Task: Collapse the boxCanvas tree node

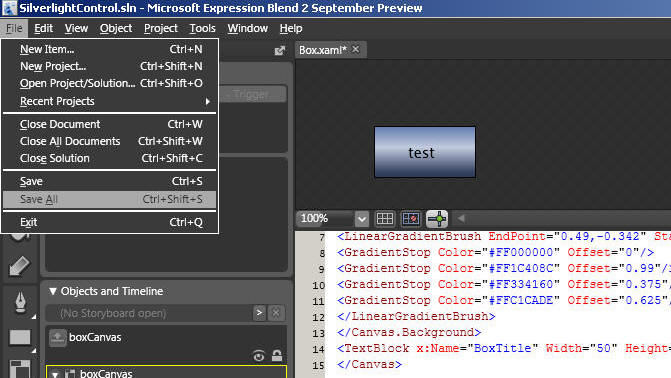Action: tap(55, 374)
